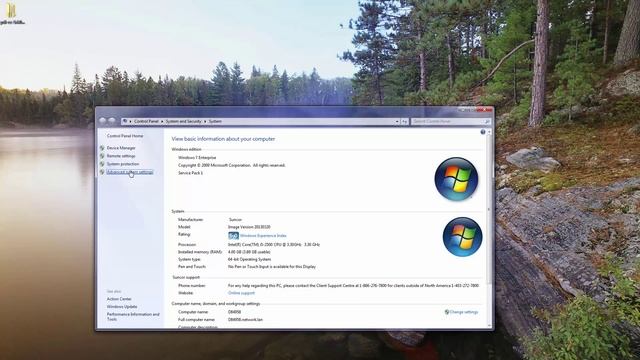Select System and Security in the breadcrumb
Image resolution: width=640 pixels, height=360 pixels.
pyautogui.click(x=183, y=122)
